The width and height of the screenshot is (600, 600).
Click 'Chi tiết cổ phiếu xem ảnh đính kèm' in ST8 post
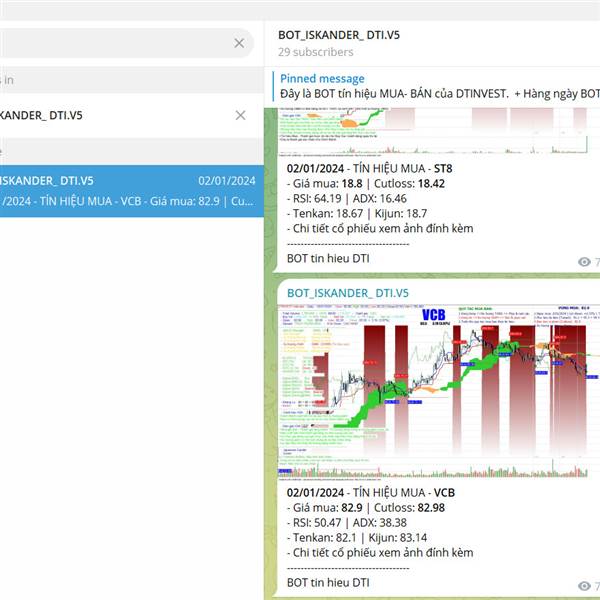(x=383, y=228)
